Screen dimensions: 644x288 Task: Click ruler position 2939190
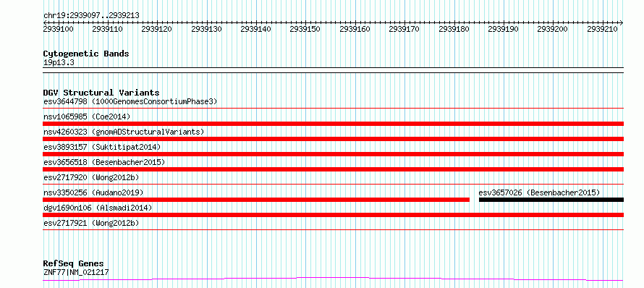point(503,29)
